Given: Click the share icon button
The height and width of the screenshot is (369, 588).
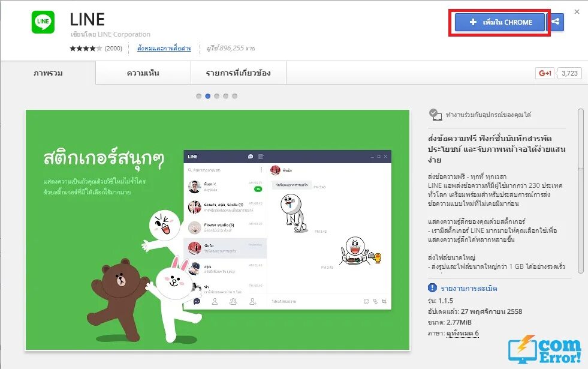Looking at the screenshot, I should pos(556,22).
